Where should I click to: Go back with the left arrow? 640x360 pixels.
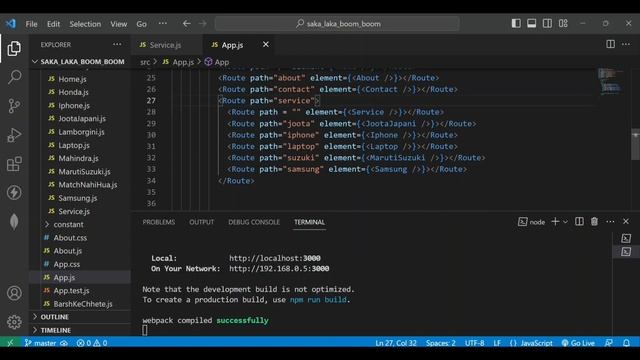pos(187,24)
